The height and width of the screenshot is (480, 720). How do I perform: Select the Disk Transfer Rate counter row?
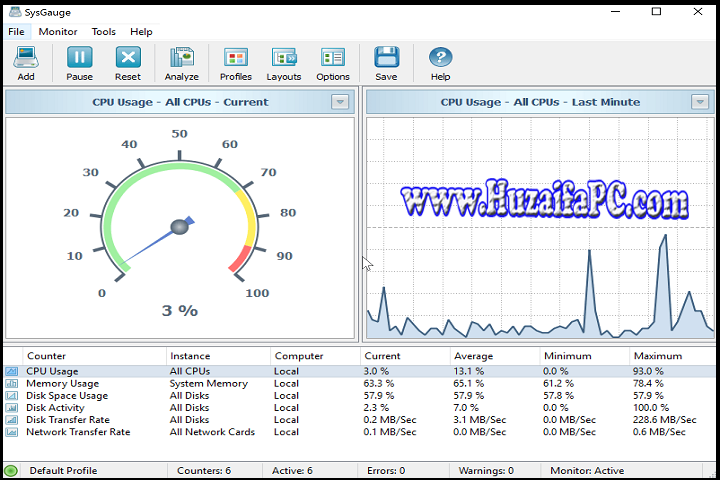click(x=360, y=420)
